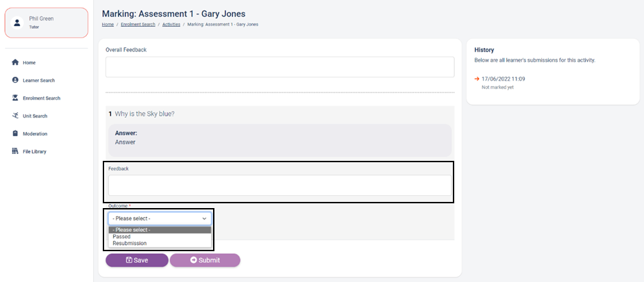Follow the Enrolment Search breadcrumb link
Image resolution: width=644 pixels, height=282 pixels.
[138, 25]
